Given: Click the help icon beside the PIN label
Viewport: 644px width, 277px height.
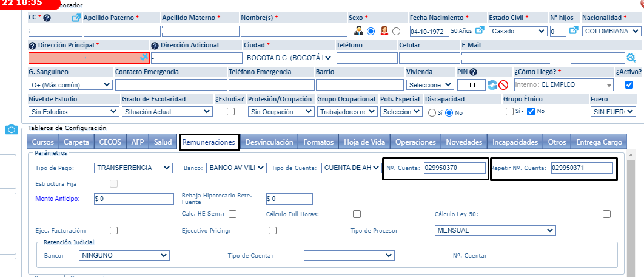Looking at the screenshot, I should tap(473, 72).
